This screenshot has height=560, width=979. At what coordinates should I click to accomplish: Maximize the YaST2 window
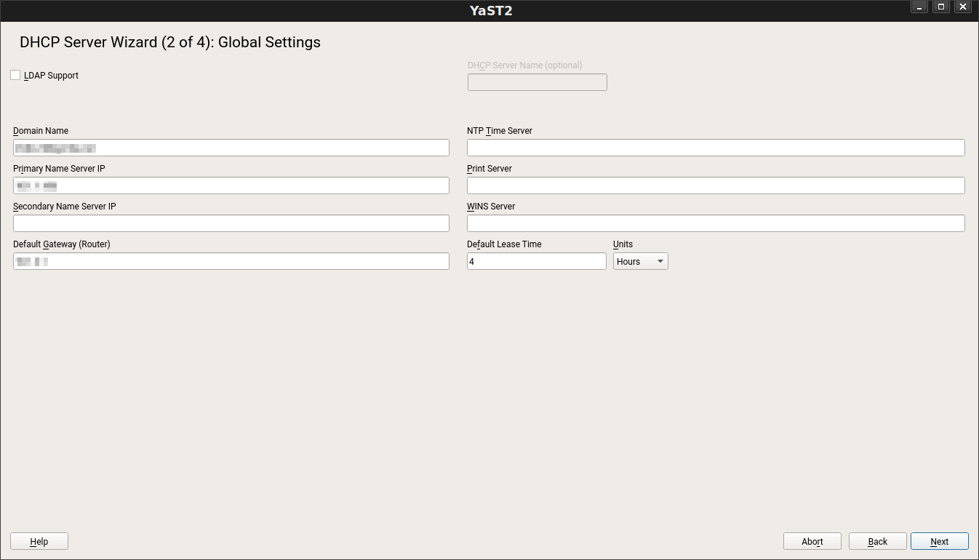click(x=940, y=7)
